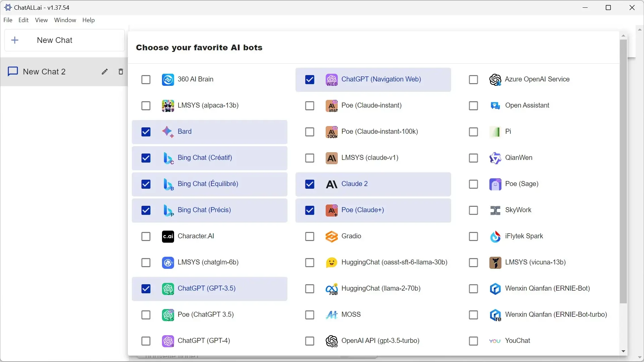Open the View menu

pyautogui.click(x=41, y=20)
